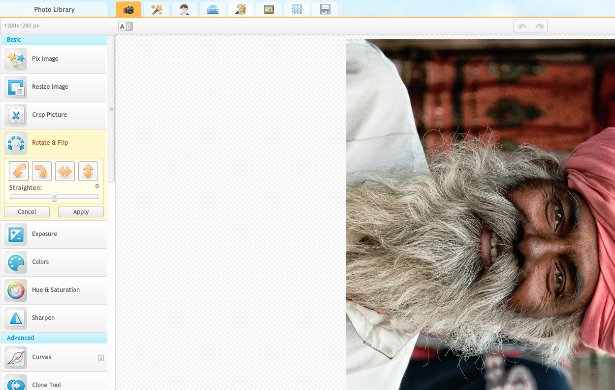Click the floppy disk save icon

(x=325, y=9)
